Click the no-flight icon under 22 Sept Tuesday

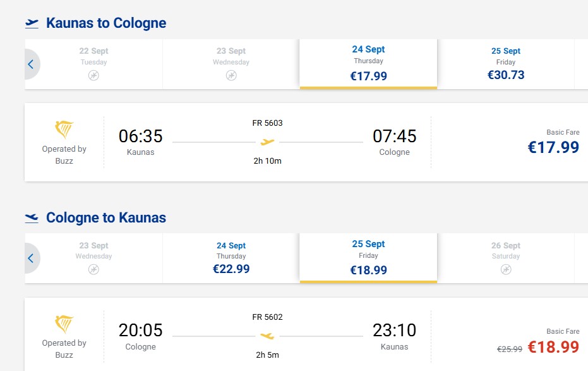coord(93,75)
